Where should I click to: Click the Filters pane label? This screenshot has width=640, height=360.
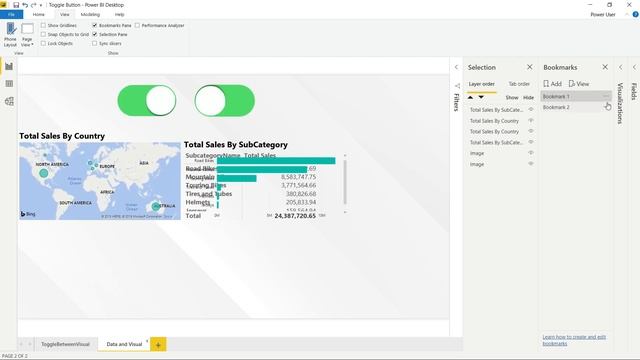coord(456,102)
